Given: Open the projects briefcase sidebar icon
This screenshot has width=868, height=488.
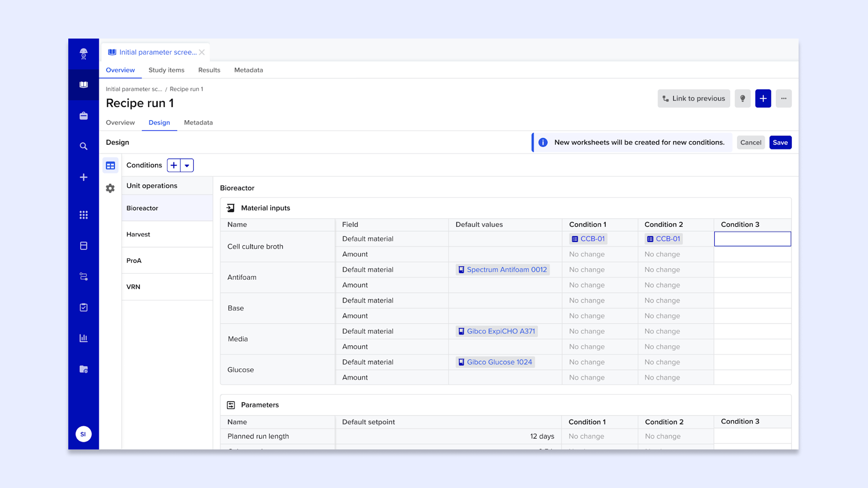Looking at the screenshot, I should pyautogui.click(x=83, y=116).
